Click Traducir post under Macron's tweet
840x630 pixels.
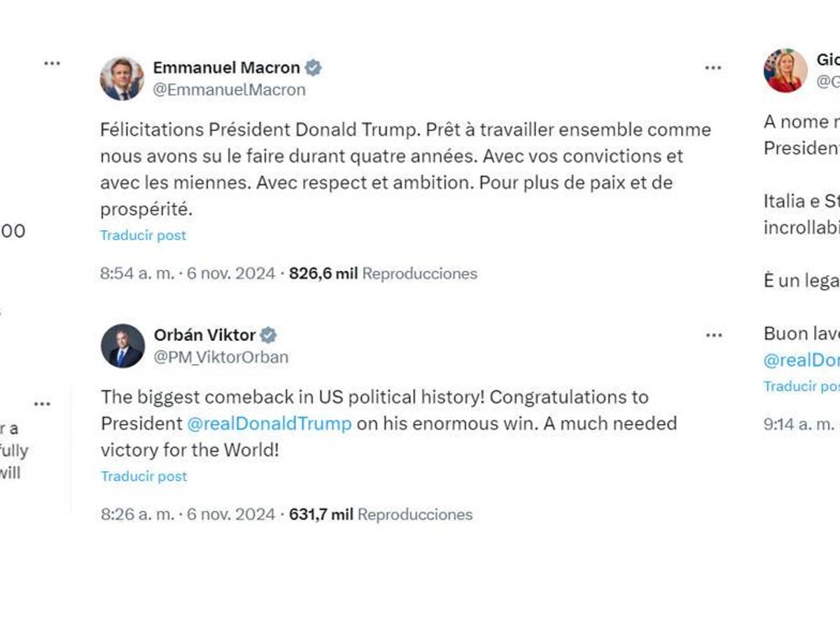click(x=143, y=236)
